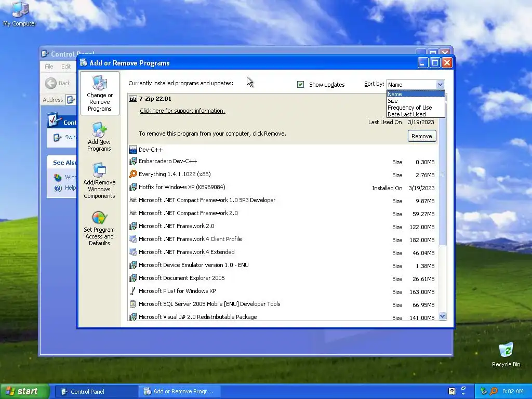
Task: Open File menu in Control Panel
Action: 49,66
